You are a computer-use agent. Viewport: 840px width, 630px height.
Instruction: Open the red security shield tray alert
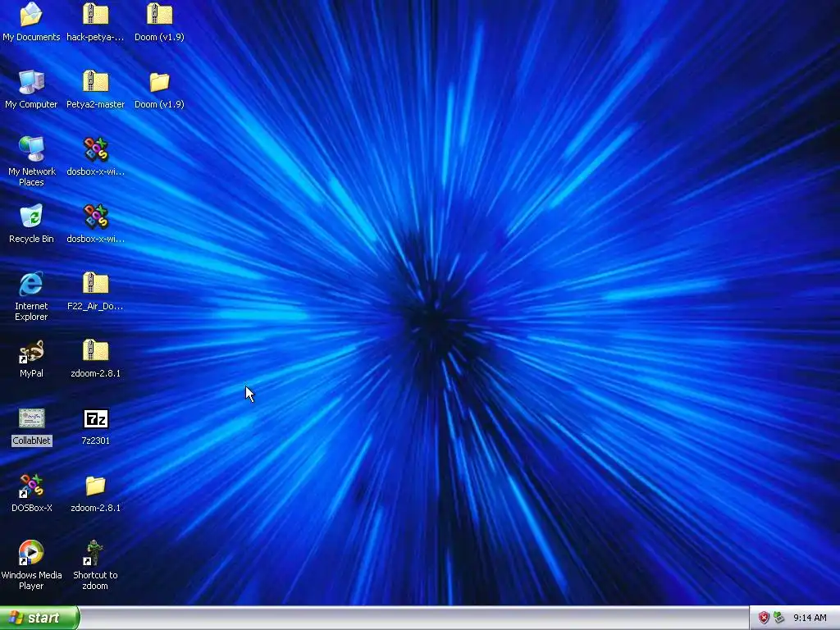click(764, 618)
